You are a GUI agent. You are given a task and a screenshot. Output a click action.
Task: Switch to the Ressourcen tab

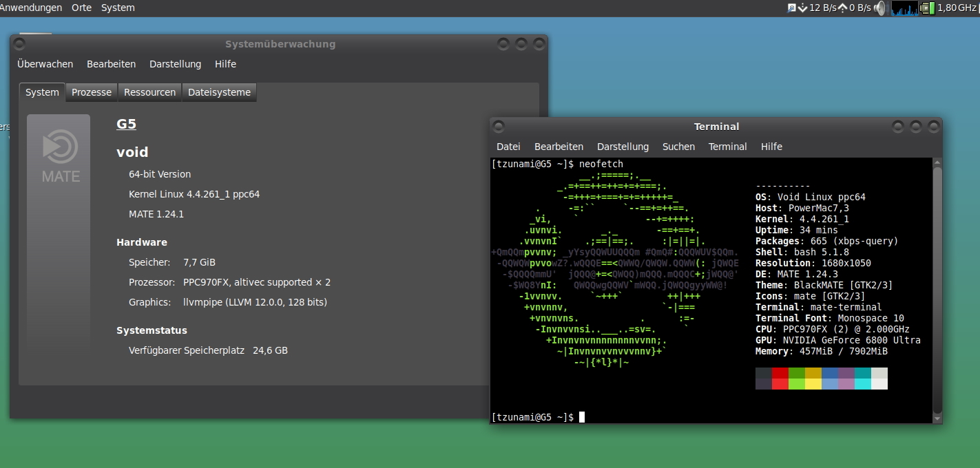pos(149,92)
